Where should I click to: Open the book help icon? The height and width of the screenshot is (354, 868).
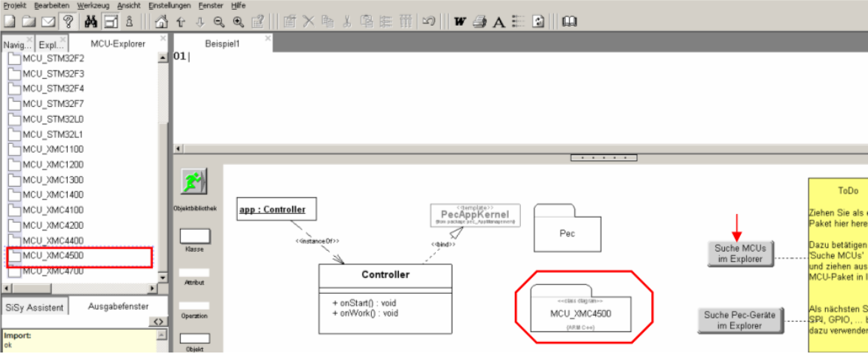[570, 21]
